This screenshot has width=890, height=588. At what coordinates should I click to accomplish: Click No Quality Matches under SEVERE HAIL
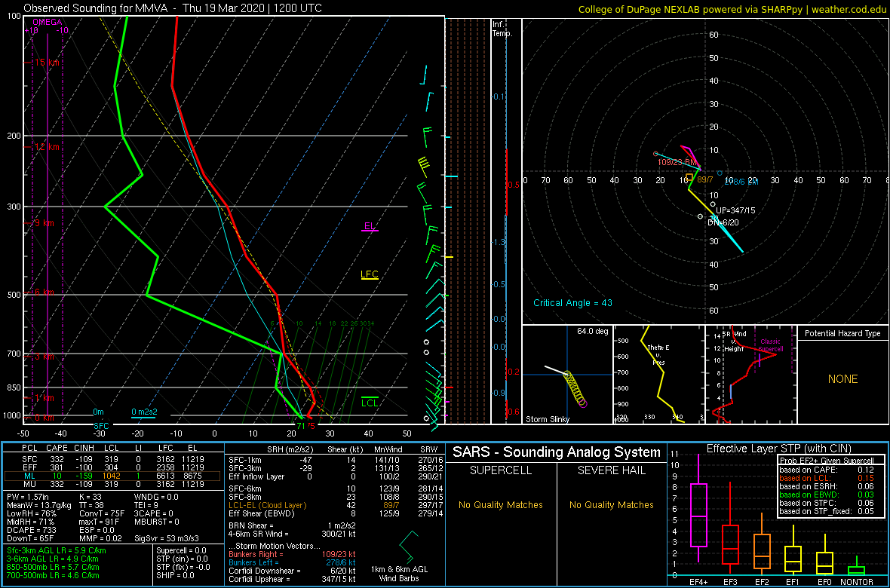coord(611,504)
